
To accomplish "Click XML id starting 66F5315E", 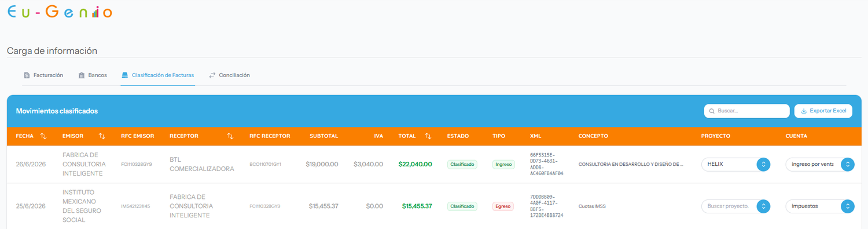I will click(x=547, y=165).
